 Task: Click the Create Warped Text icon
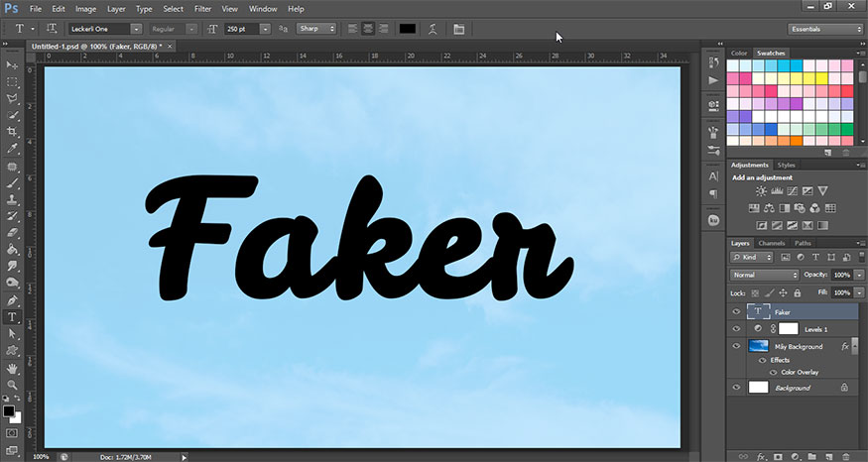[433, 29]
